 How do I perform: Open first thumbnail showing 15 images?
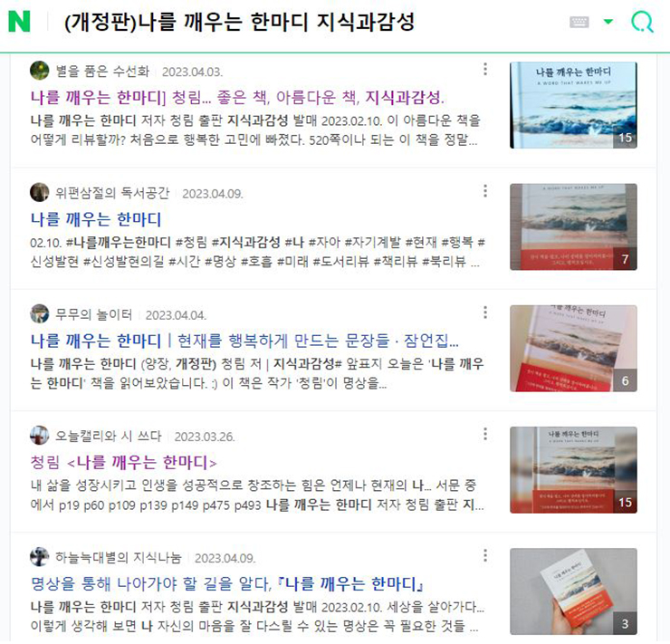click(x=573, y=105)
